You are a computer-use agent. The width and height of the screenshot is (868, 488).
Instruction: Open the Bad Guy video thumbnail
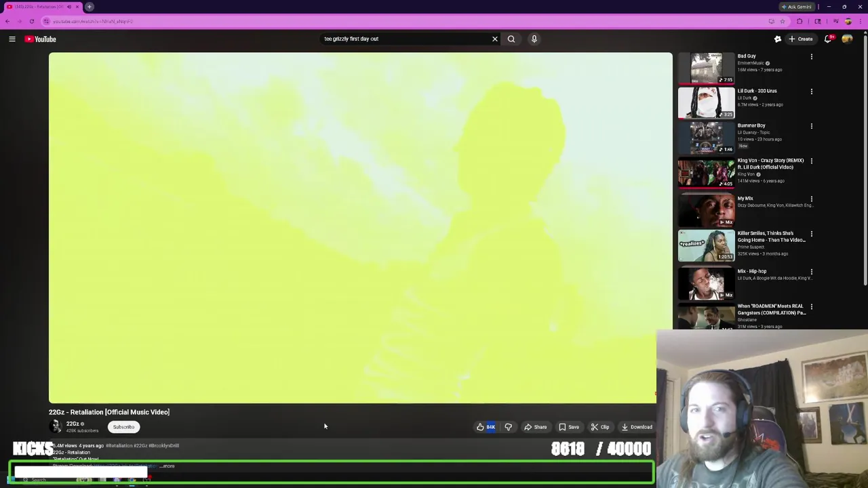(706, 68)
